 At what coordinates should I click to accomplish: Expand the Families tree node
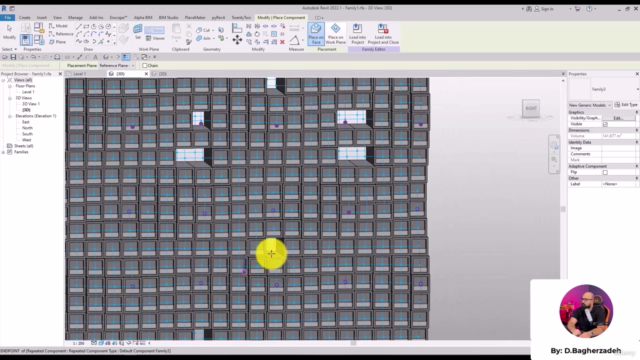click(x=4, y=152)
